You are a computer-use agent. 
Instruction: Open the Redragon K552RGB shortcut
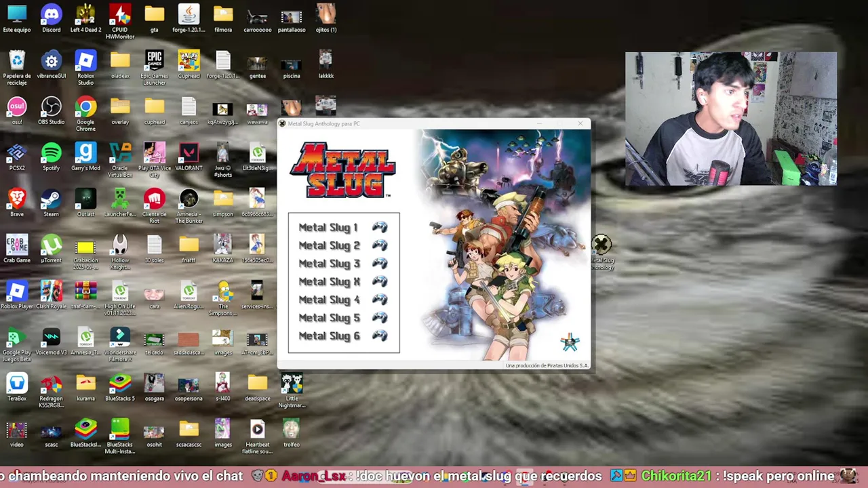pyautogui.click(x=51, y=390)
